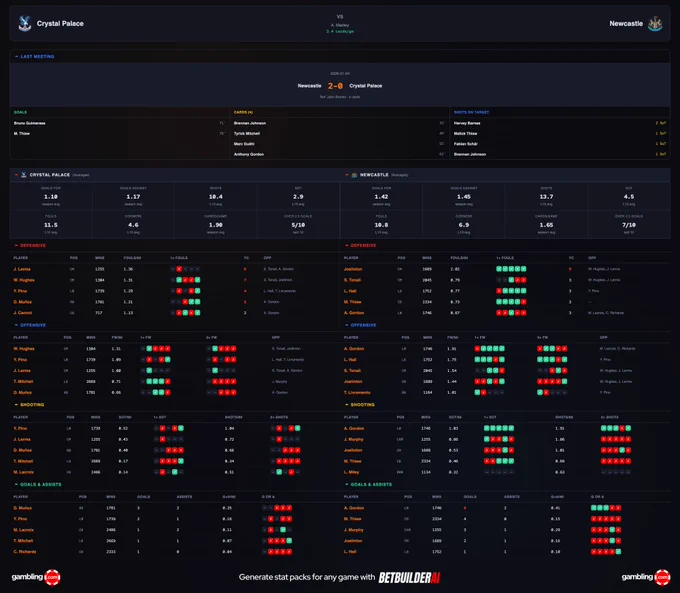Screen dimensions: 680x593
Task: Collapse Newcastle Offensive table
Action: click(x=347, y=325)
